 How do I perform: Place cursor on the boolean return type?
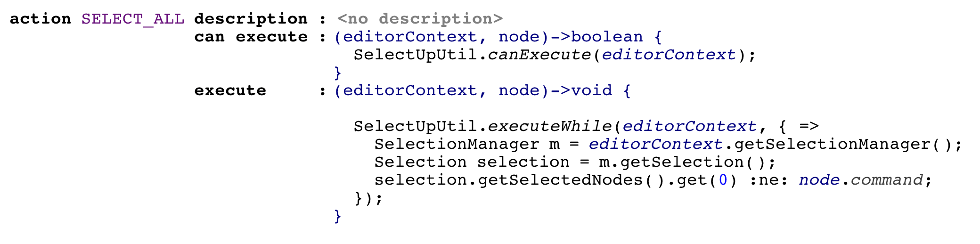click(x=607, y=37)
